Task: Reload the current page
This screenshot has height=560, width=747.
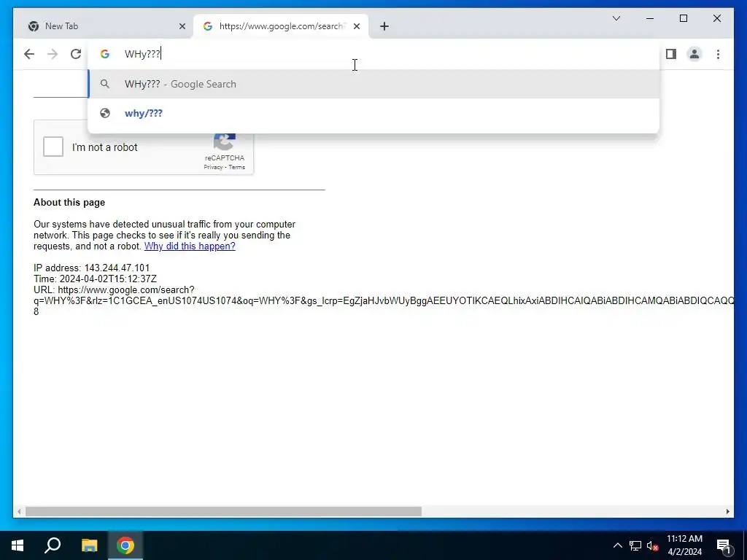Action: [x=76, y=54]
